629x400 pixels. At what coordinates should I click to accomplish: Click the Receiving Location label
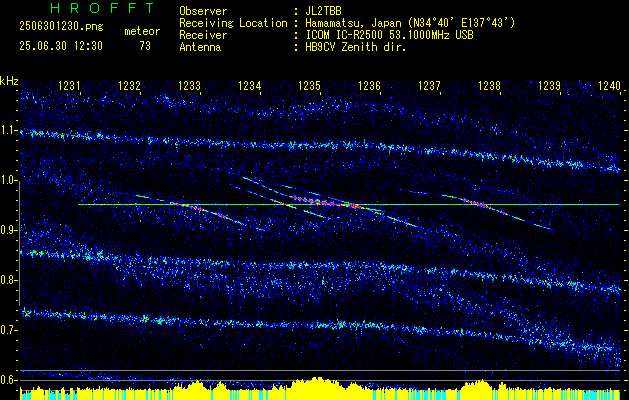(x=233, y=23)
